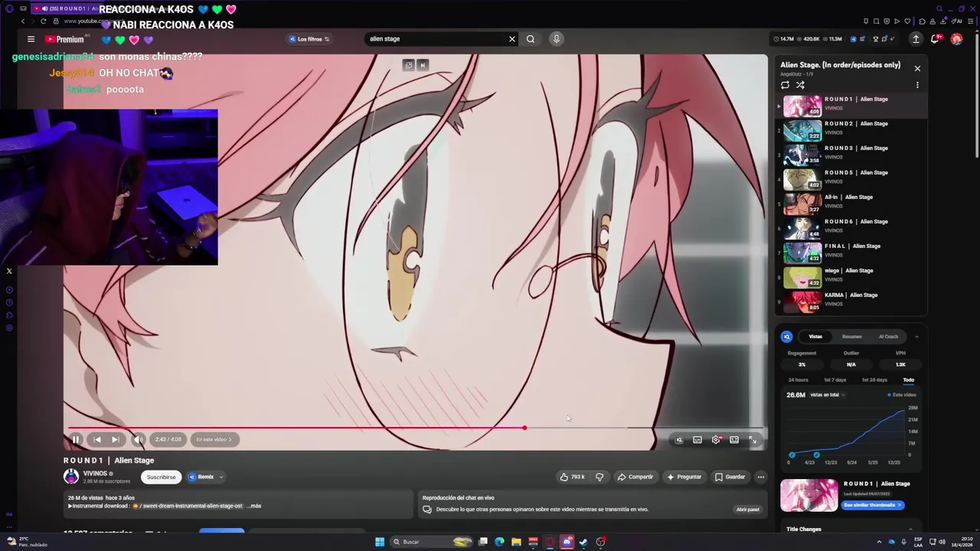Play 'ROUND 2 | Alien Stage' from playlist
The width and height of the screenshot is (980, 551).
(851, 130)
